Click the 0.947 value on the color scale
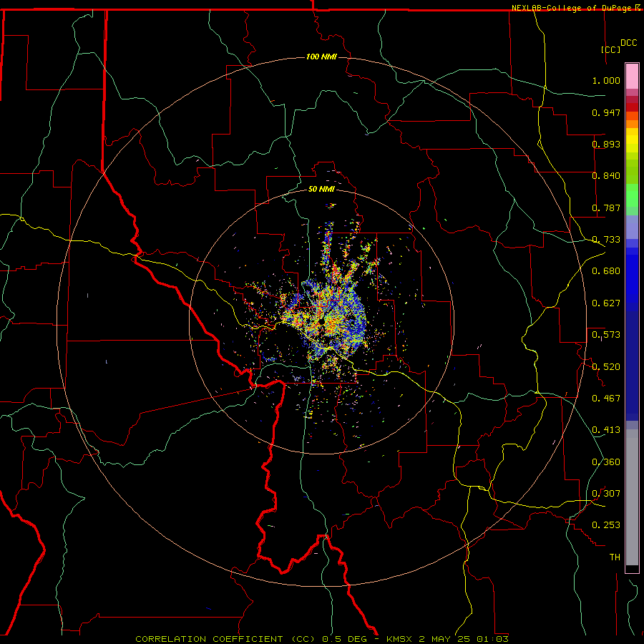This screenshot has height=644, width=644. tap(606, 112)
